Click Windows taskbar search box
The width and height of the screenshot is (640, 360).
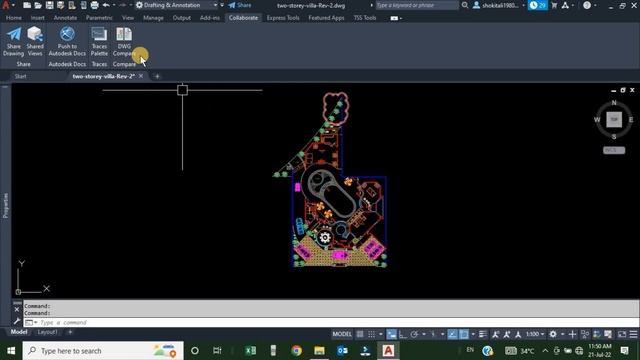pyautogui.click(x=103, y=351)
